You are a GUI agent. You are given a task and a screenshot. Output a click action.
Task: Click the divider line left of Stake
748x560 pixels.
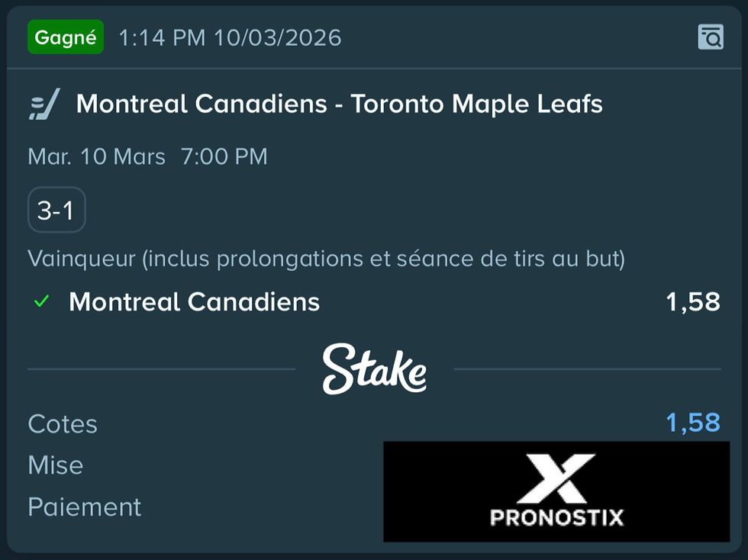pos(160,369)
